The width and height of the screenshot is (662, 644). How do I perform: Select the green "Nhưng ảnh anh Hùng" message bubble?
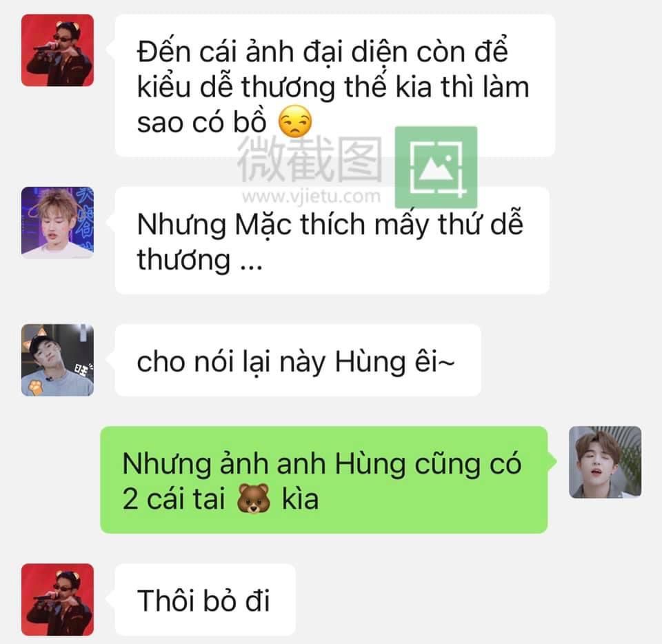pyautogui.click(x=324, y=480)
